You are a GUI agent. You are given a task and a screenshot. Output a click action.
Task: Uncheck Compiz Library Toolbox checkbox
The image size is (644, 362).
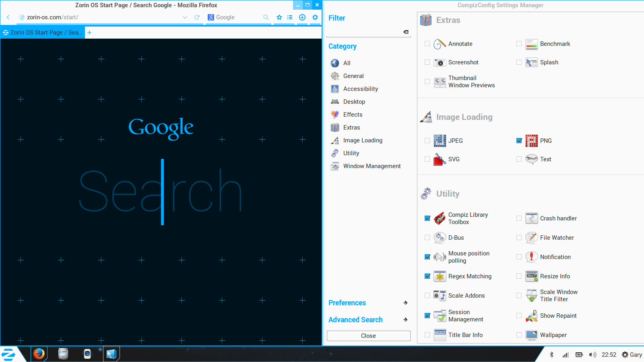(427, 218)
